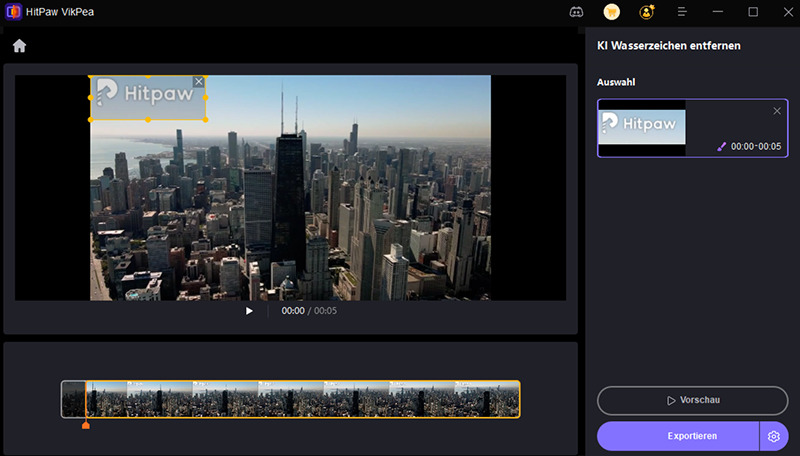Maximize the HitPaw VikPea window
Image resolution: width=800 pixels, height=456 pixels.
point(753,12)
